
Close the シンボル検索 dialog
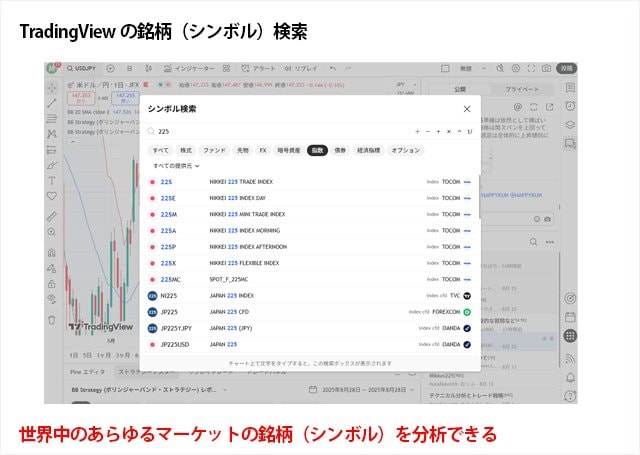tap(467, 109)
